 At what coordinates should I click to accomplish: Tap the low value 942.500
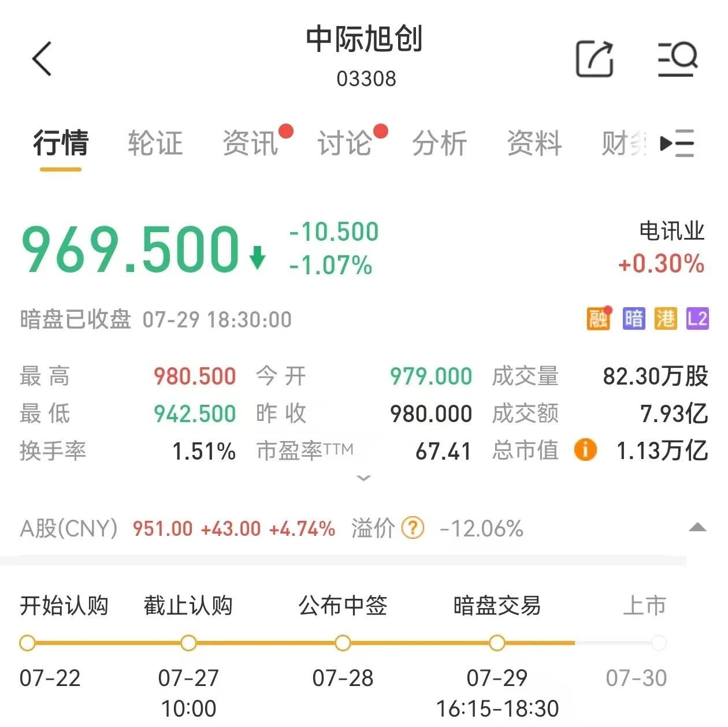click(195, 413)
